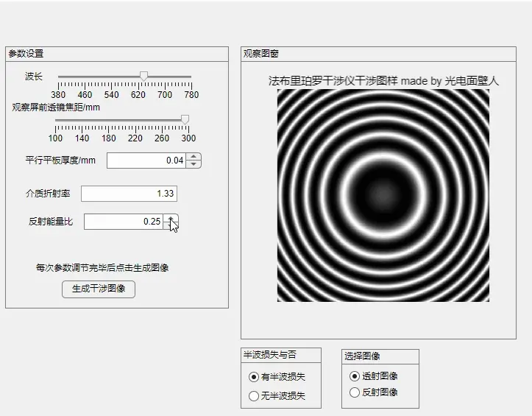Viewport: 532px width, 416px height.
Task: Click the interference ring pattern image
Action: [383, 195]
